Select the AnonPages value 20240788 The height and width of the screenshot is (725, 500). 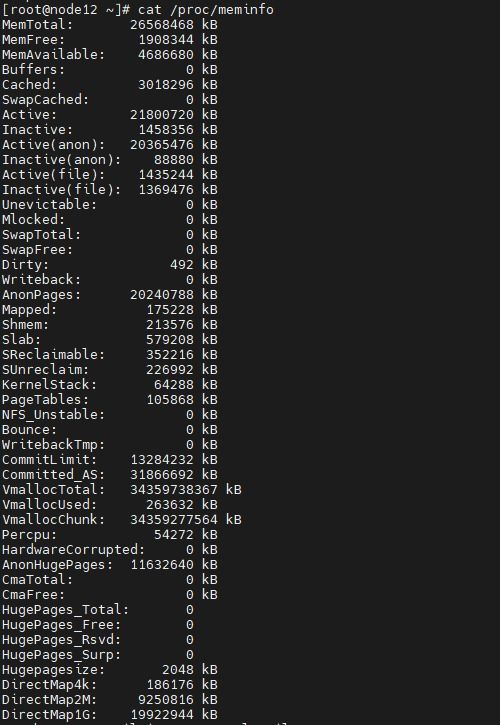pyautogui.click(x=162, y=295)
